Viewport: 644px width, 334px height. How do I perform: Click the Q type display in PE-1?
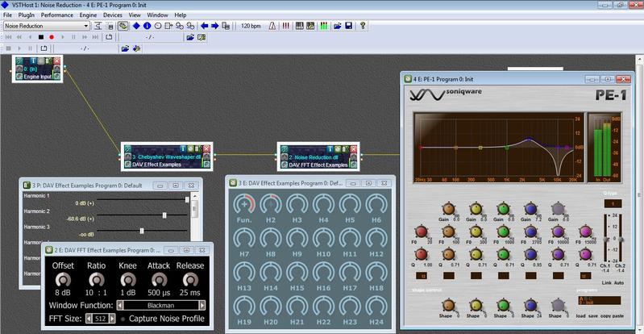pos(613,203)
